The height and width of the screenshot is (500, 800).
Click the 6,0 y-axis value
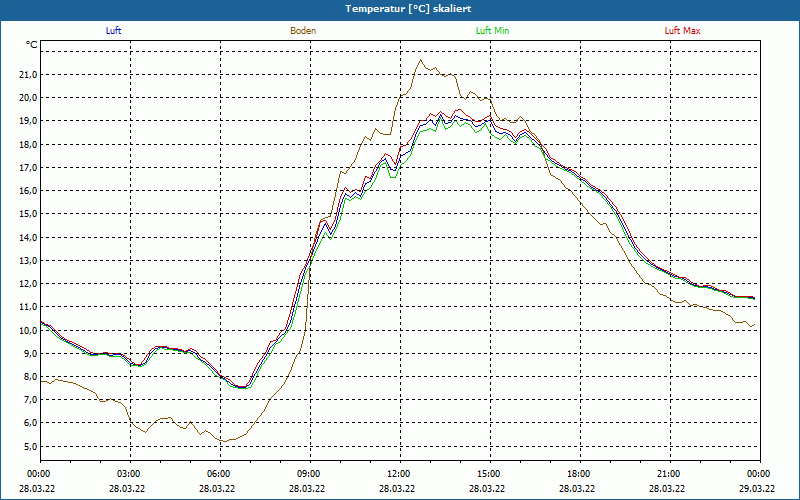[31, 423]
